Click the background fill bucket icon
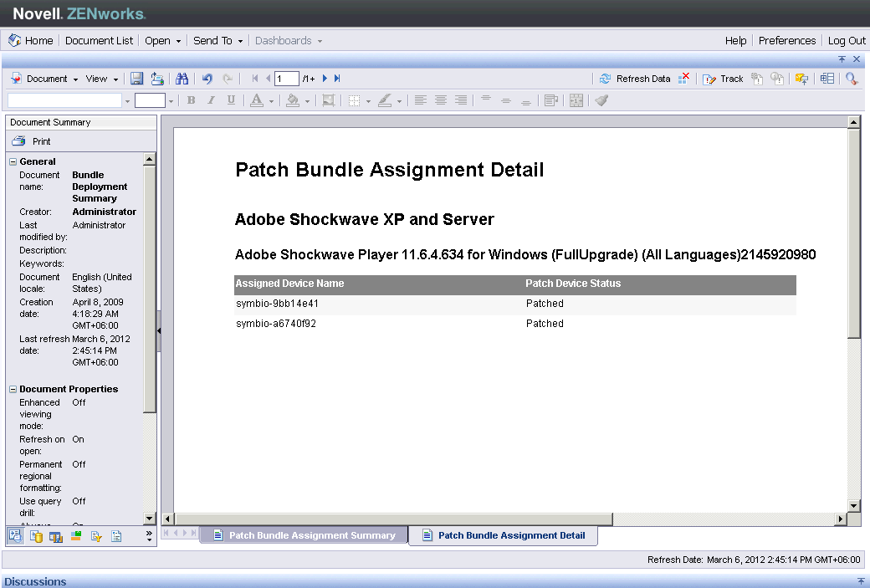The width and height of the screenshot is (870, 588). (x=293, y=100)
